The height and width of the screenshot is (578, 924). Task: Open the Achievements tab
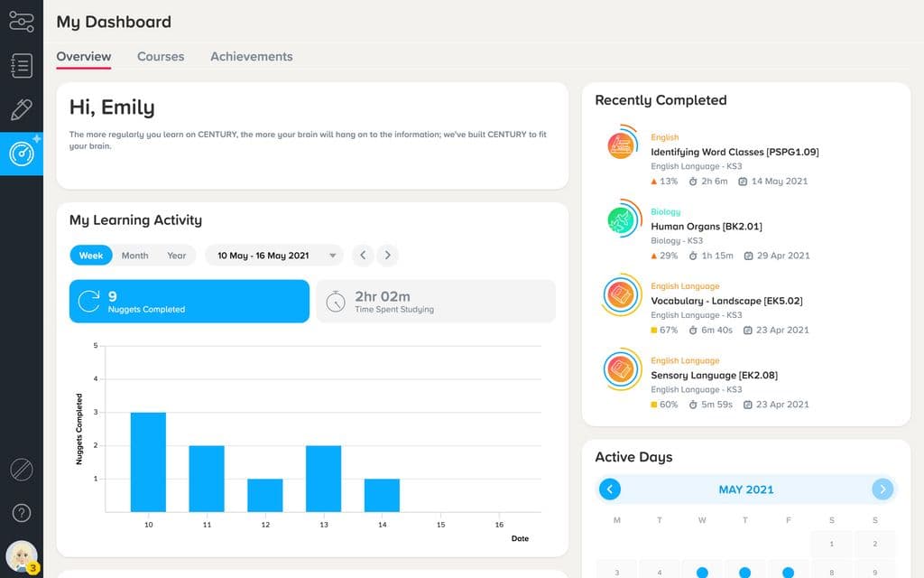point(252,56)
